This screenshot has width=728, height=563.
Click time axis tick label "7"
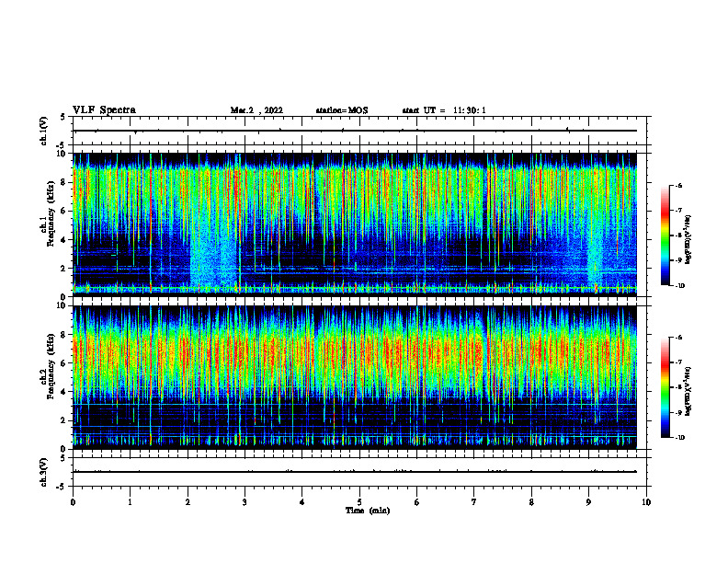[474, 502]
